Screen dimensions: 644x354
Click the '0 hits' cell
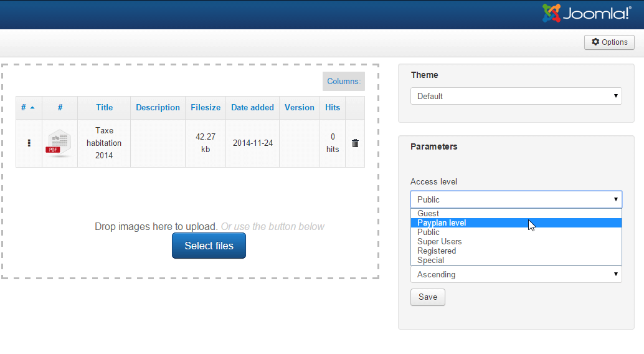tap(333, 143)
